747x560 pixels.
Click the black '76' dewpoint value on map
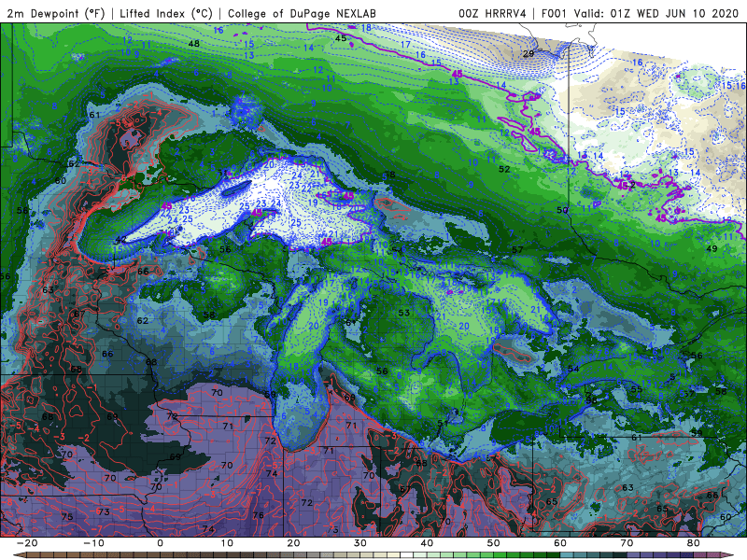coord(259,515)
